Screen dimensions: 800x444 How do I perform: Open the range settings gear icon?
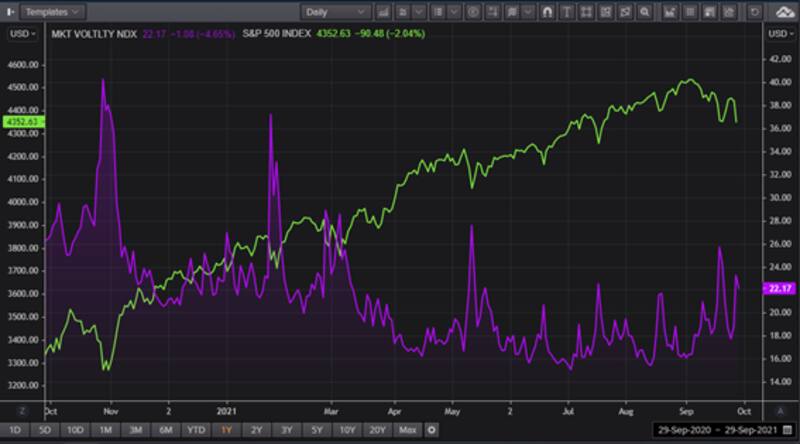pos(431,430)
